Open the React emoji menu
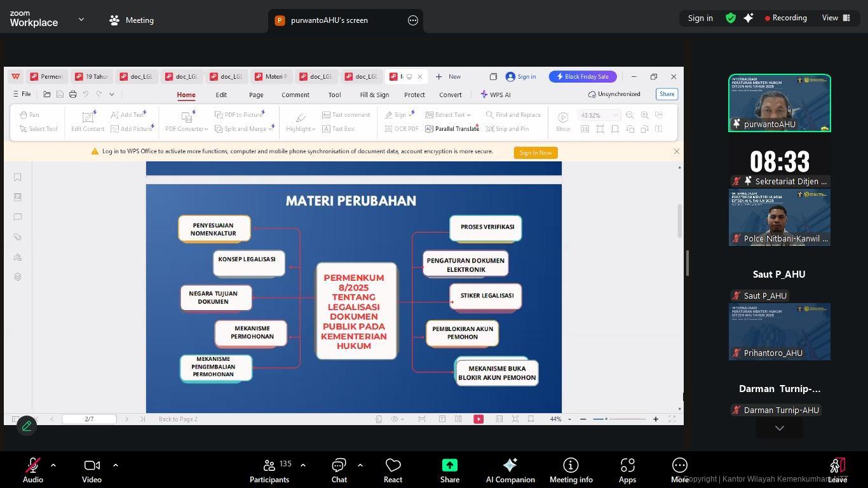Viewport: 868px width, 488px height. pos(393,470)
